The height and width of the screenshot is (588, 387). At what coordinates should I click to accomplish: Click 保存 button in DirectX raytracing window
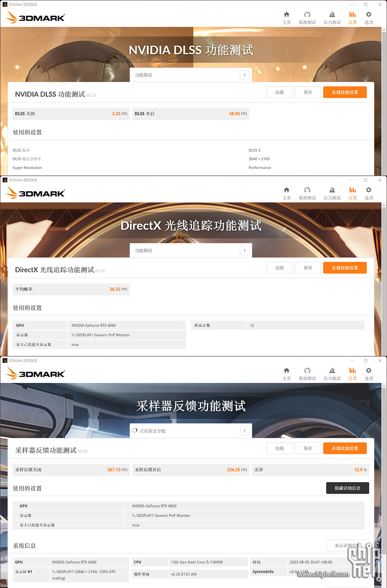308,268
